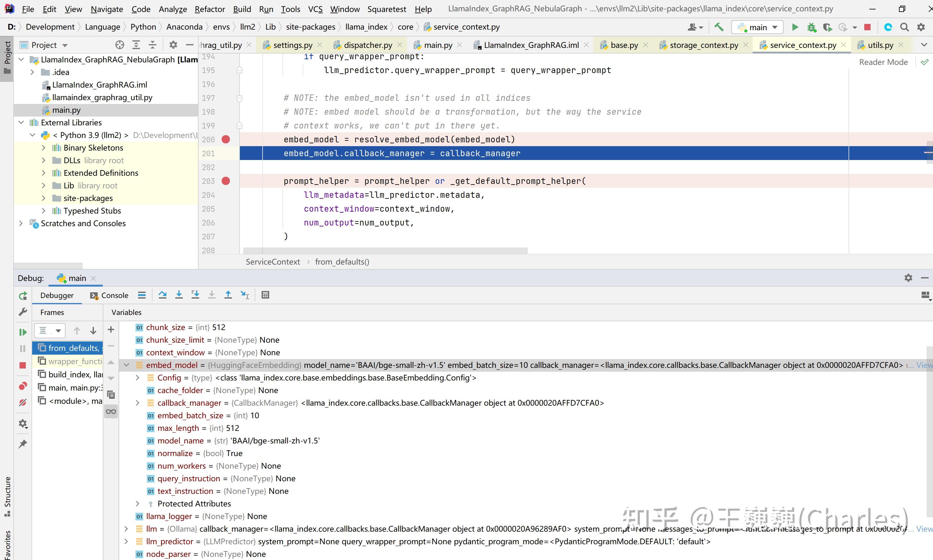The height and width of the screenshot is (560, 933).
Task: Click the Step Over debugger icon
Action: pyautogui.click(x=162, y=295)
